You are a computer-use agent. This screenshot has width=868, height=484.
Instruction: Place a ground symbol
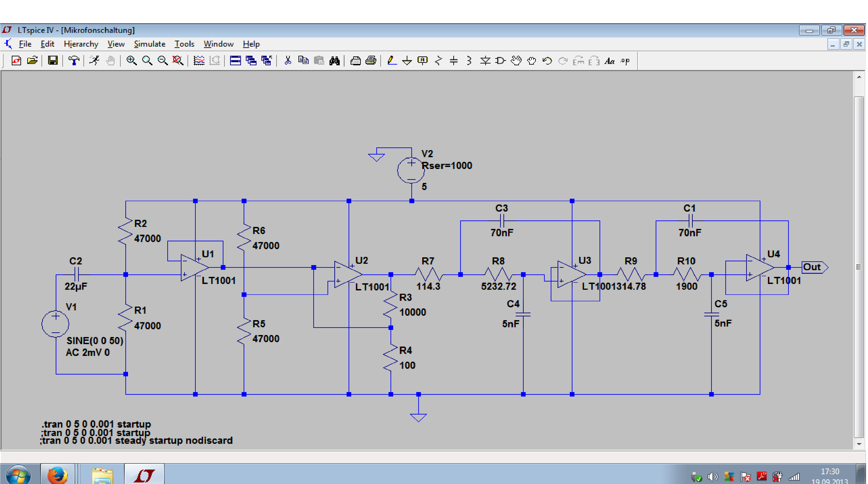pos(407,61)
